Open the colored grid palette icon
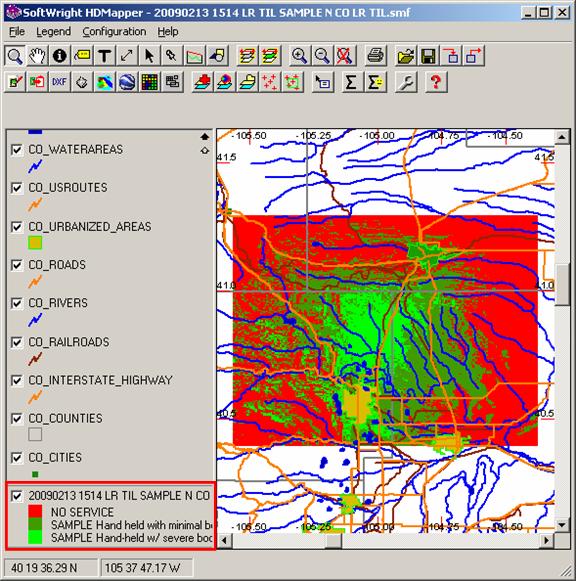The width and height of the screenshot is (576, 581). [x=150, y=82]
